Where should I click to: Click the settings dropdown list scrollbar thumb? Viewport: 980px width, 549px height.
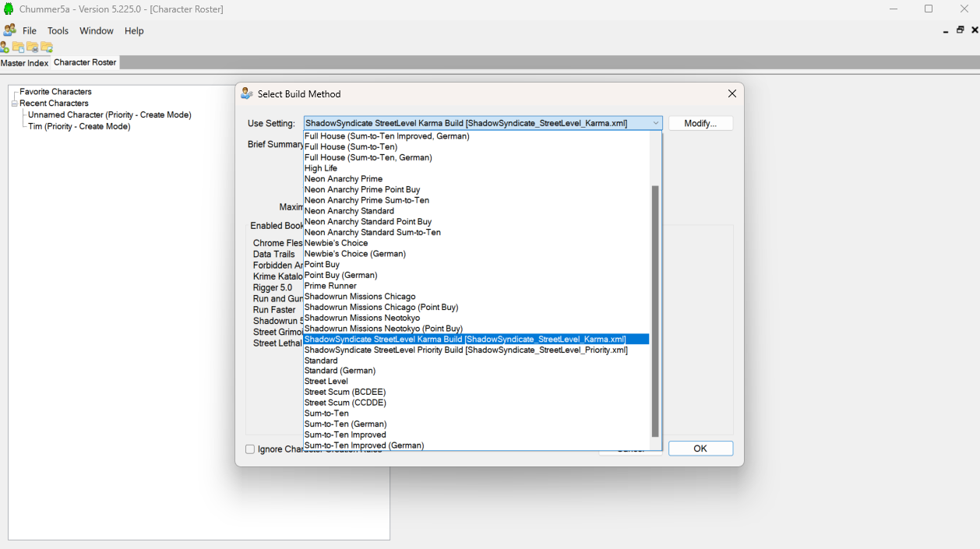(x=655, y=311)
